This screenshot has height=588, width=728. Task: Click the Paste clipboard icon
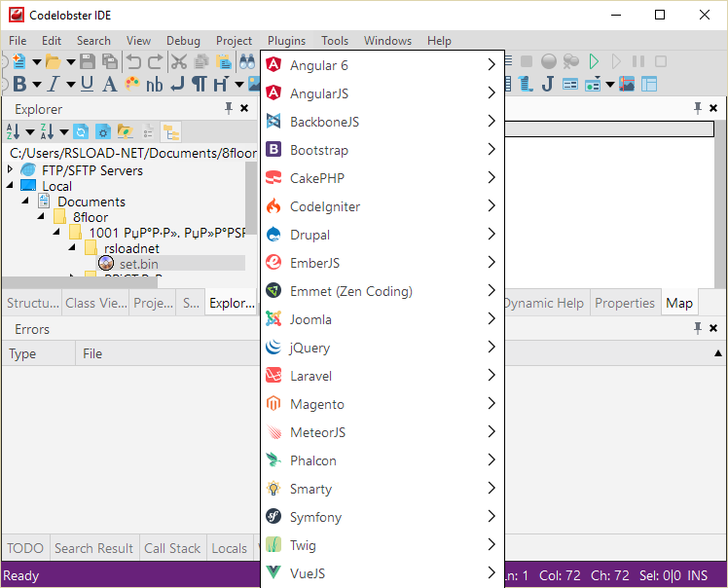[x=223, y=61]
